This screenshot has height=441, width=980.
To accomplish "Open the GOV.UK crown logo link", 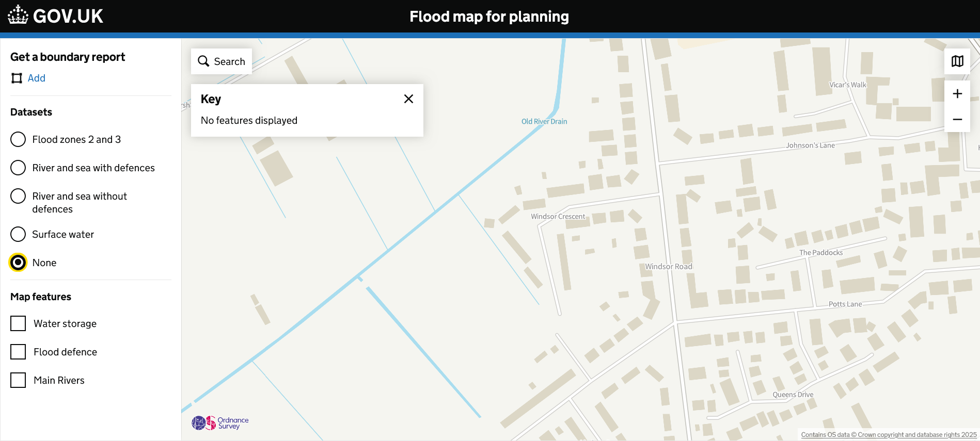I will coord(55,16).
